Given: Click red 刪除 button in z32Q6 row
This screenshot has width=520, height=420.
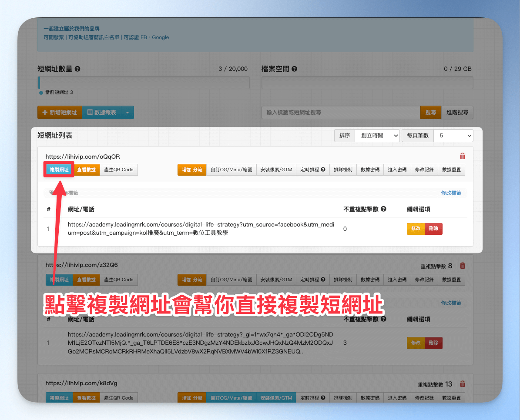Looking at the screenshot, I should pos(433,343).
